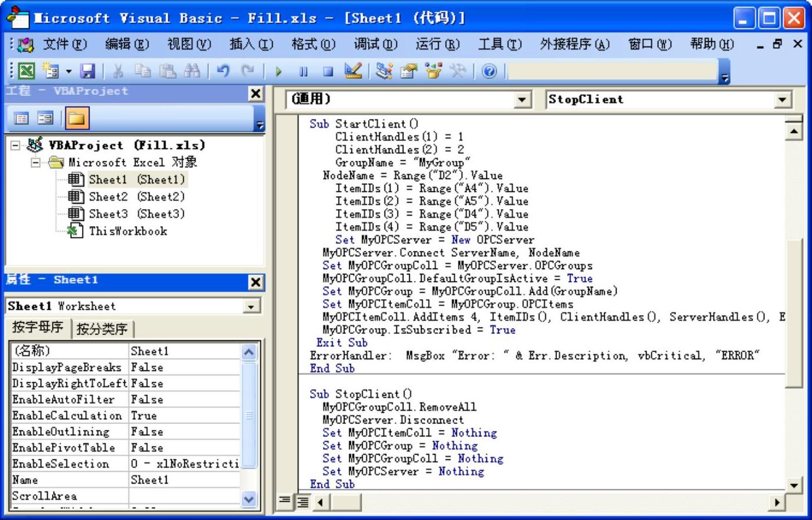Image resolution: width=812 pixels, height=520 pixels.
Task: Click the Paste clipboard icon
Action: 167,71
